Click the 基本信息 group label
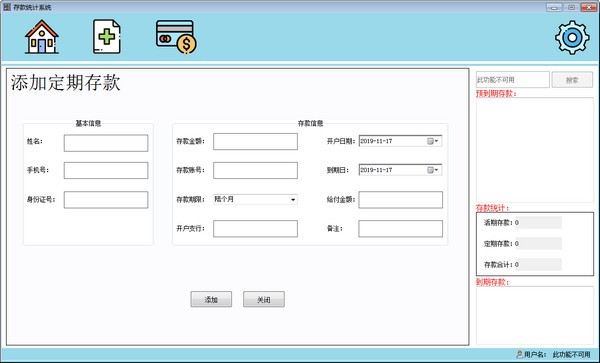This screenshot has width=600, height=363. [88, 123]
